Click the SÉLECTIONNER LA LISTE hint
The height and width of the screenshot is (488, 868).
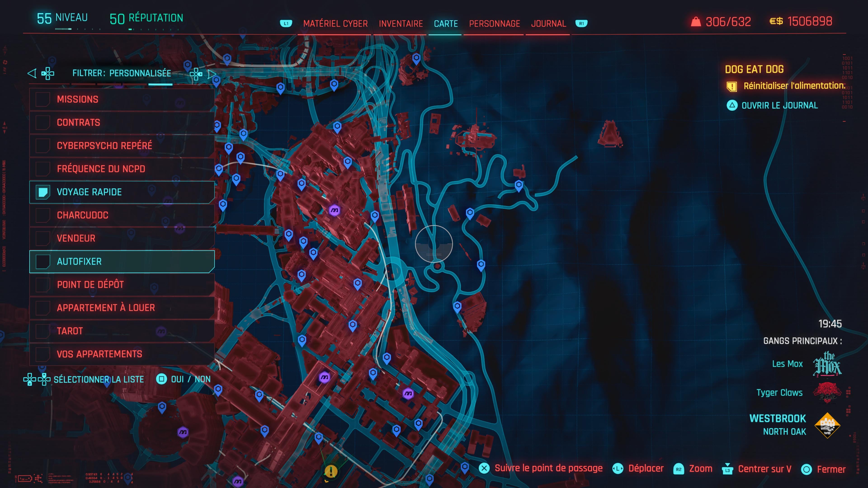tap(99, 380)
